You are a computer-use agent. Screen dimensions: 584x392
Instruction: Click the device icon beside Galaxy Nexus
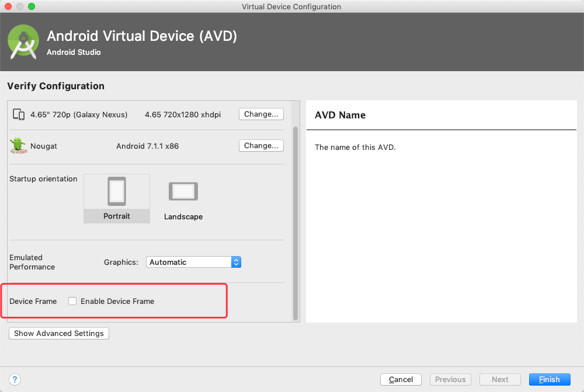tap(19, 114)
